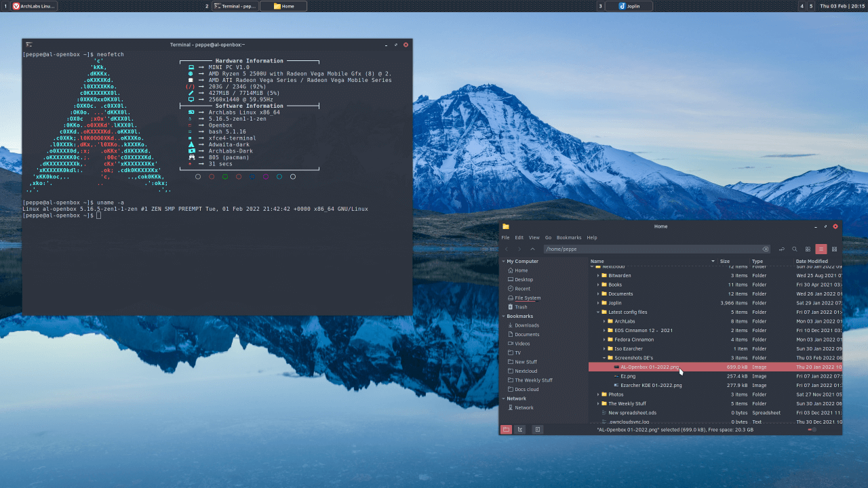Open the search icon in file manager toolbar
Image resolution: width=868 pixels, height=488 pixels.
795,249
